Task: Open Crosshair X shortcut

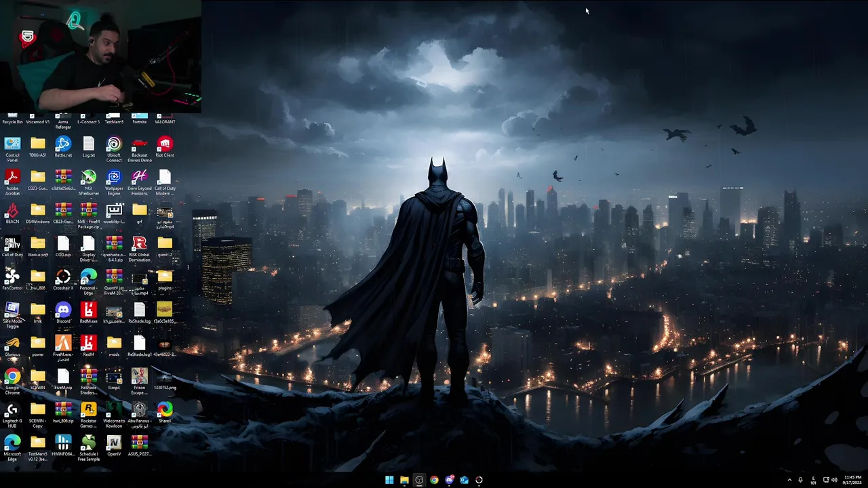Action: 63,280
